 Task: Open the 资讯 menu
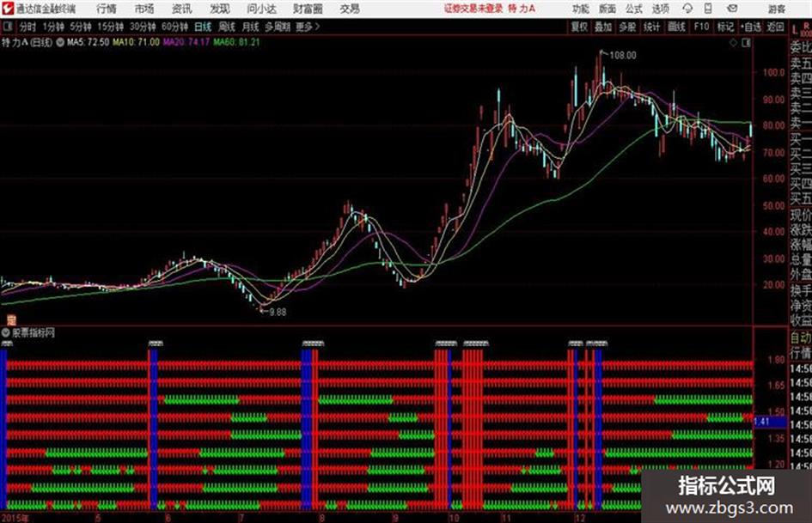182,9
